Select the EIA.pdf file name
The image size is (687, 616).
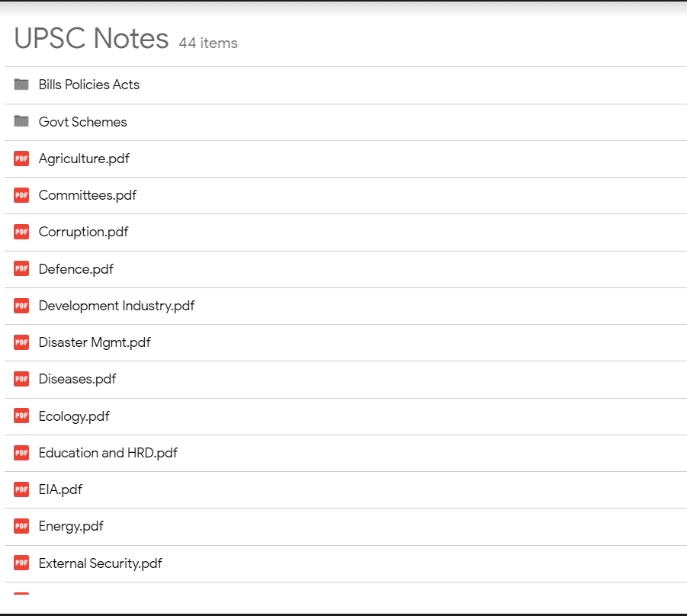click(60, 489)
